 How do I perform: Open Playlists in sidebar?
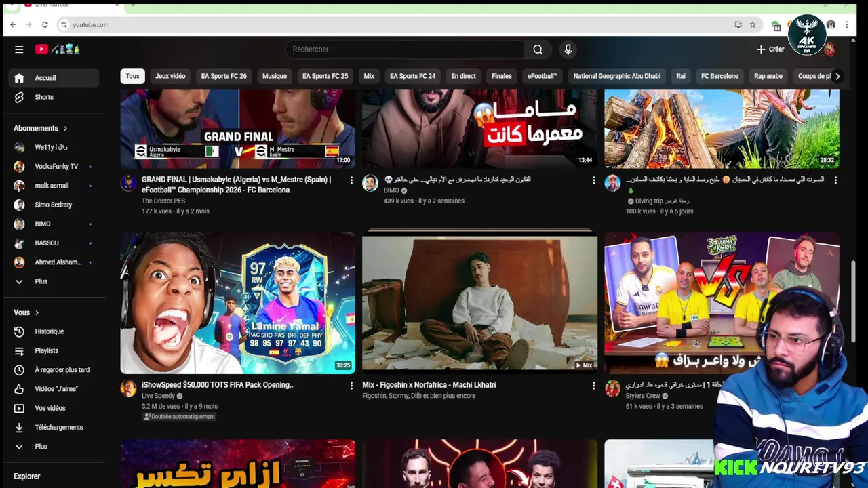54,350
